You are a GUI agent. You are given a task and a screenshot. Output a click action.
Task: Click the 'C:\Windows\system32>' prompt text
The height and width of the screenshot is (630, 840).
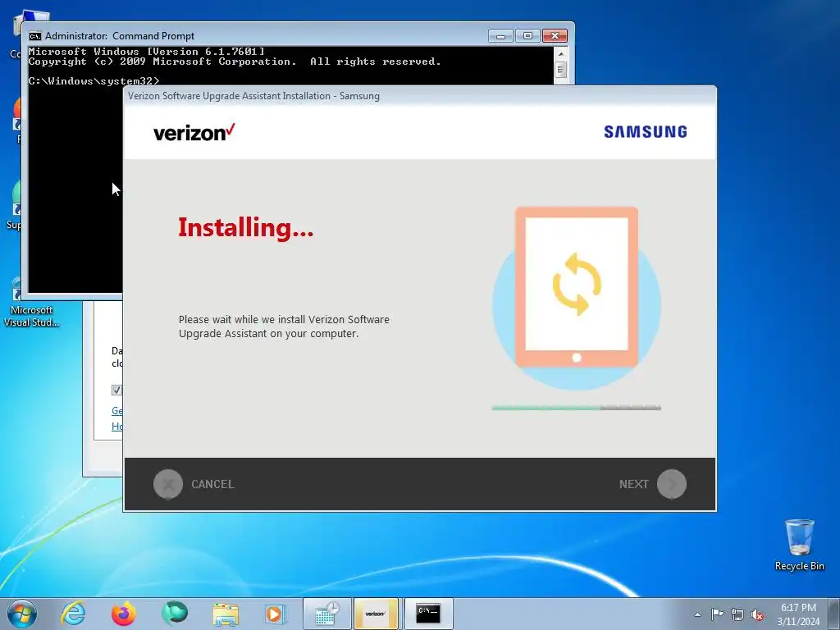[x=94, y=81]
